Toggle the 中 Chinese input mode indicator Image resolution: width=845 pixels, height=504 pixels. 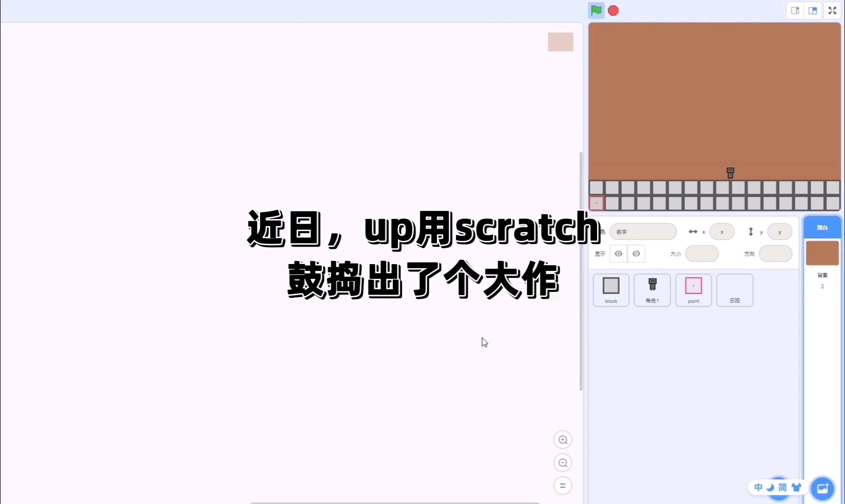758,487
